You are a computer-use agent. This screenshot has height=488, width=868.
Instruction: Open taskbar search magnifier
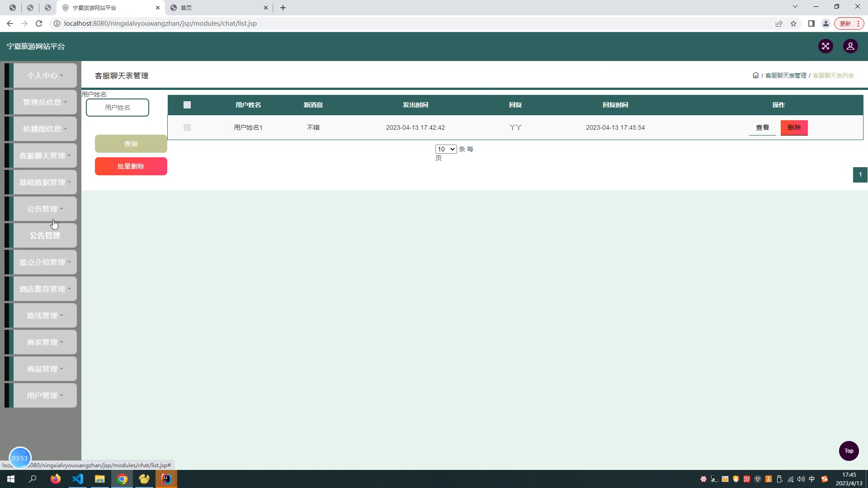[33, 479]
